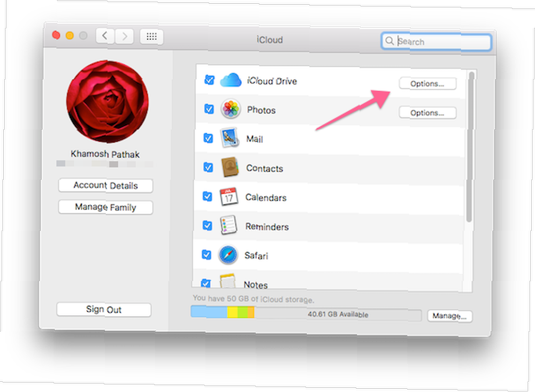Close the iCloud preferences window

tap(56, 35)
